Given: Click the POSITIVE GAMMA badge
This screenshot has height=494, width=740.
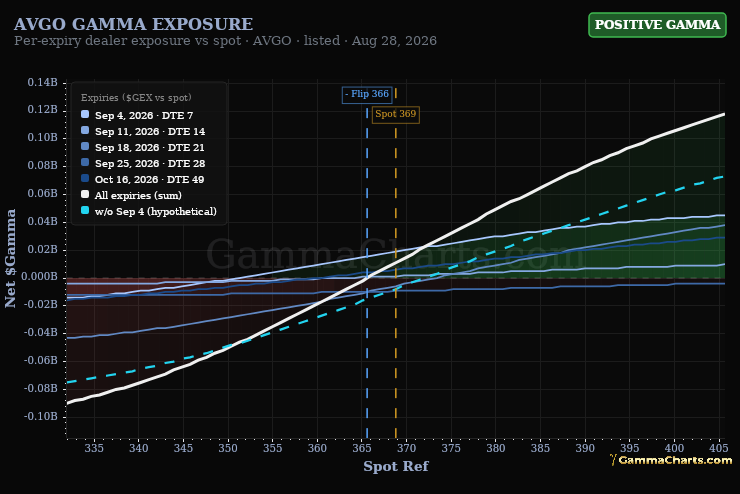Looking at the screenshot, I should [x=657, y=25].
